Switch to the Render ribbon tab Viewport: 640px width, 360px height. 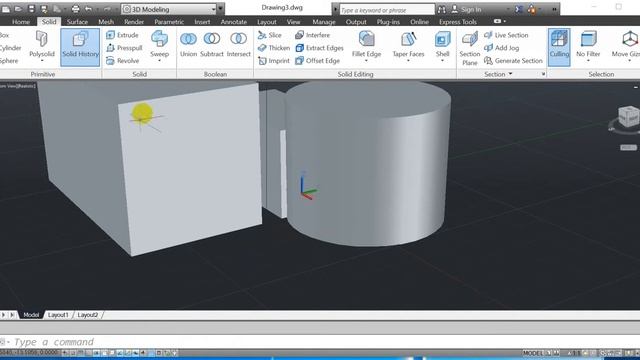pos(134,22)
